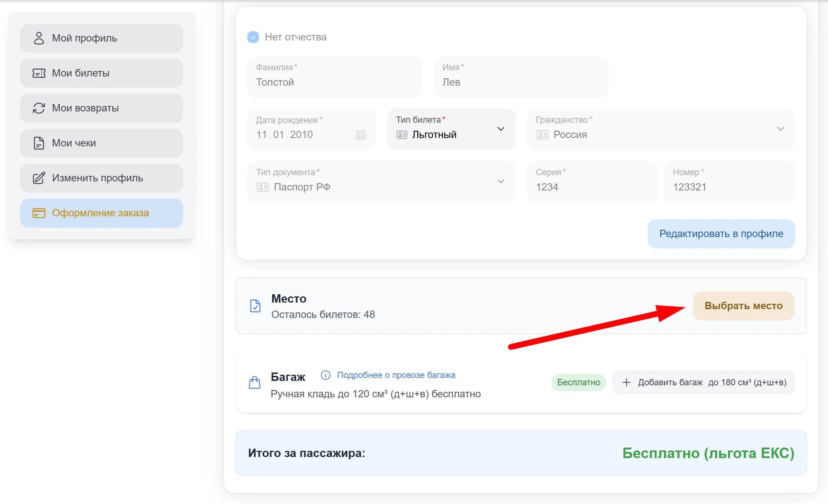Click the ID card icon in Тип билета
Image resolution: width=828 pixels, height=504 pixels.
402,135
